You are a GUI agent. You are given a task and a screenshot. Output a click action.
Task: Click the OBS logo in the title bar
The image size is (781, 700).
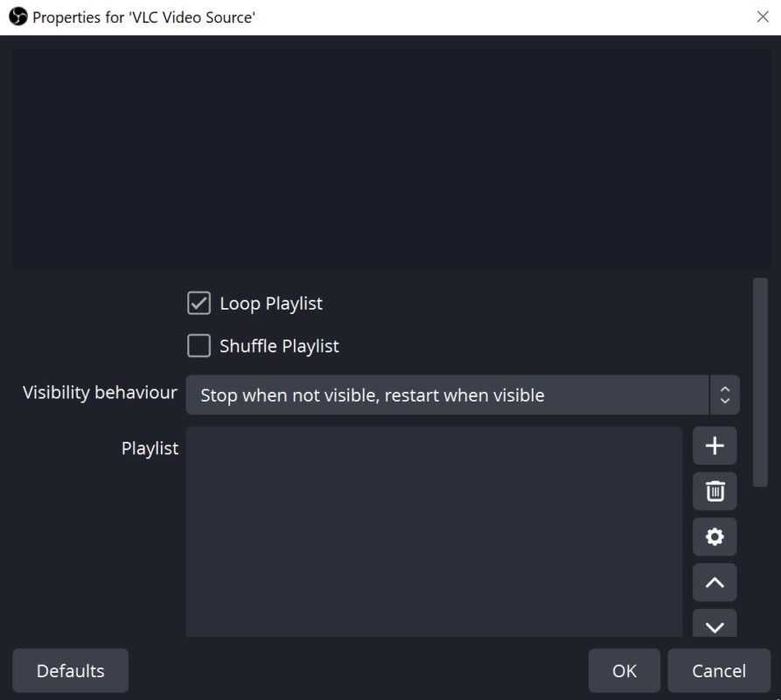(15, 17)
